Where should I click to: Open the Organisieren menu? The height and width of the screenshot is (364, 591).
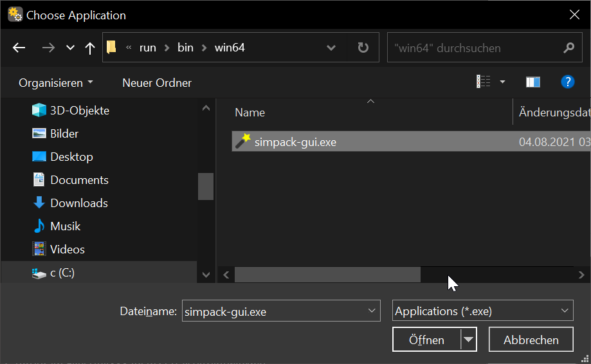click(56, 83)
